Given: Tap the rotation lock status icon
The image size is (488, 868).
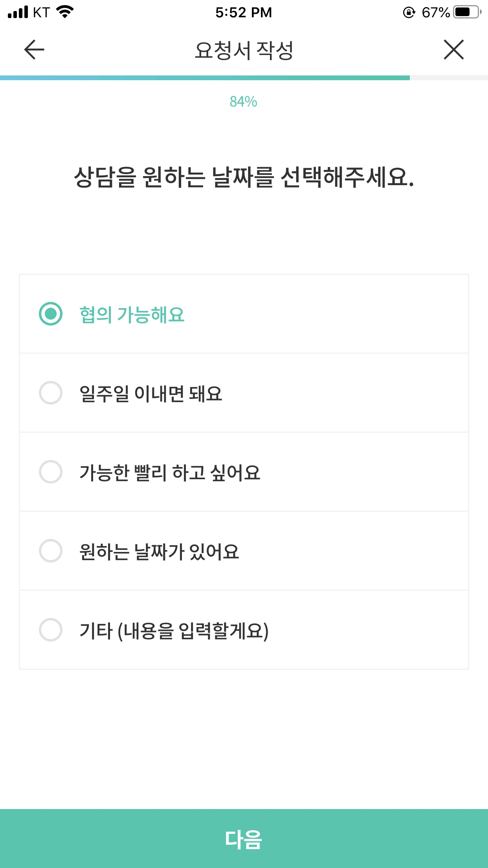Looking at the screenshot, I should click(409, 13).
